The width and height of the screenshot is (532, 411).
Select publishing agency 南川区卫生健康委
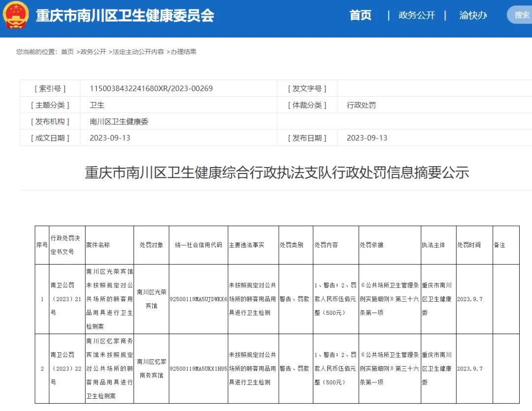coord(119,122)
